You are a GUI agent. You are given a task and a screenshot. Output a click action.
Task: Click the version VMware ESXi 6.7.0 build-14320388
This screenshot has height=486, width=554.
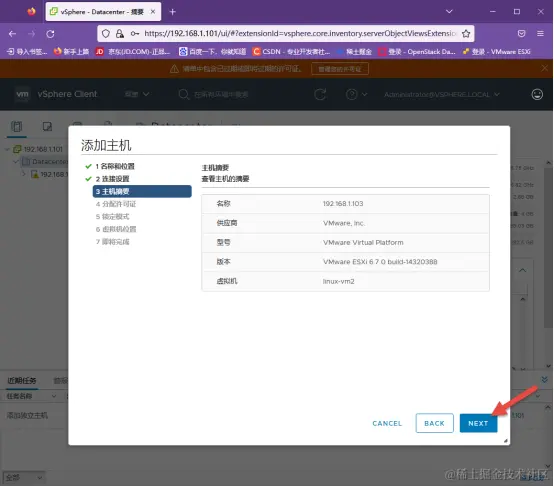[x=380, y=262]
